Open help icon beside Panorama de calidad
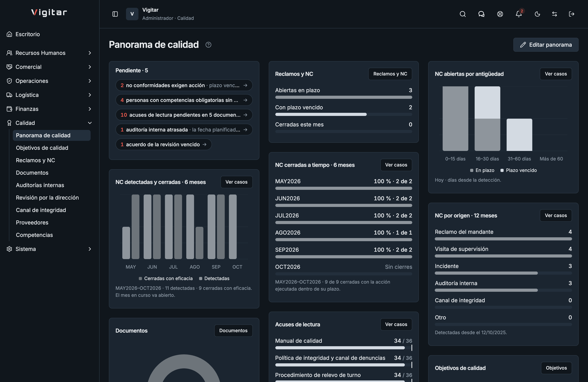This screenshot has height=382, width=588. tap(208, 45)
